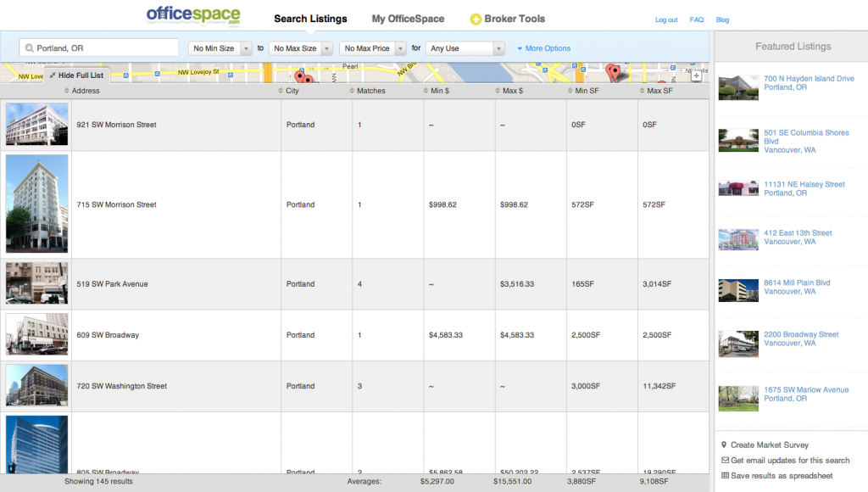
Task: Click the map zoom plus control
Action: click(696, 75)
